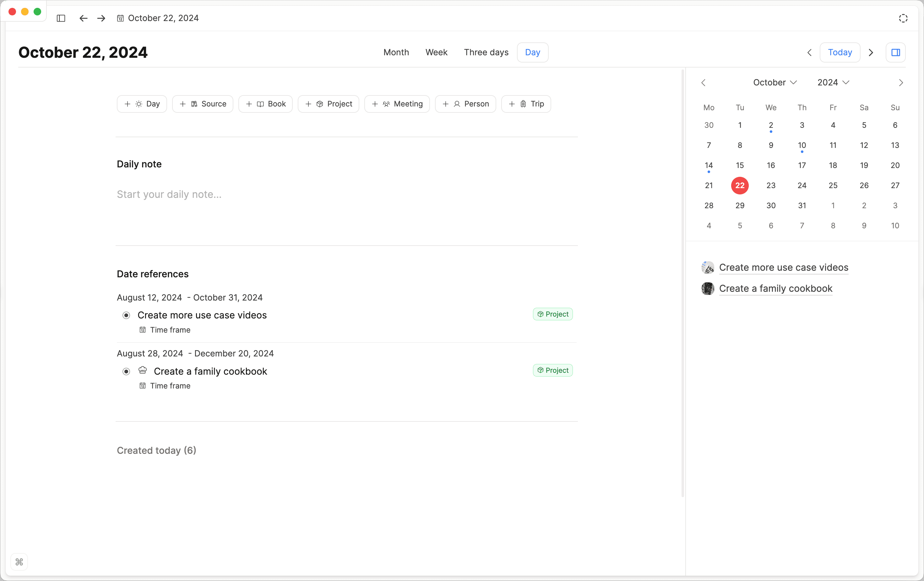Select radio button beside Create more use case videos

click(x=126, y=315)
